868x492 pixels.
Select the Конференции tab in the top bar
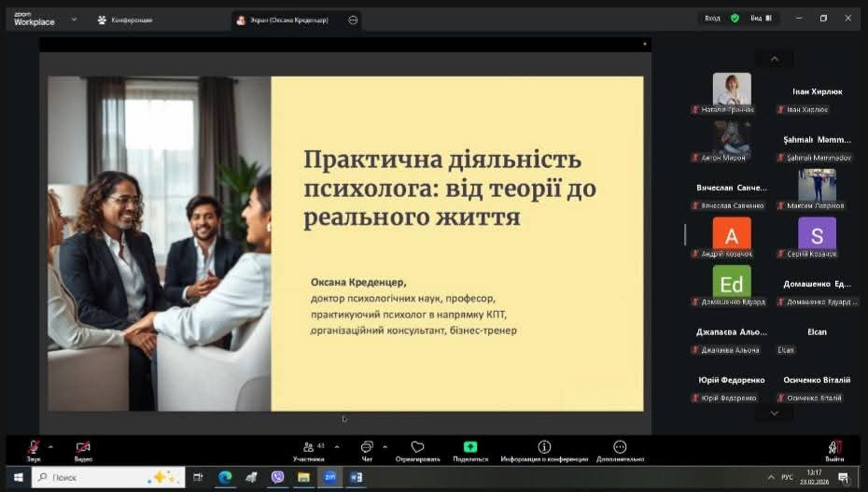125,20
